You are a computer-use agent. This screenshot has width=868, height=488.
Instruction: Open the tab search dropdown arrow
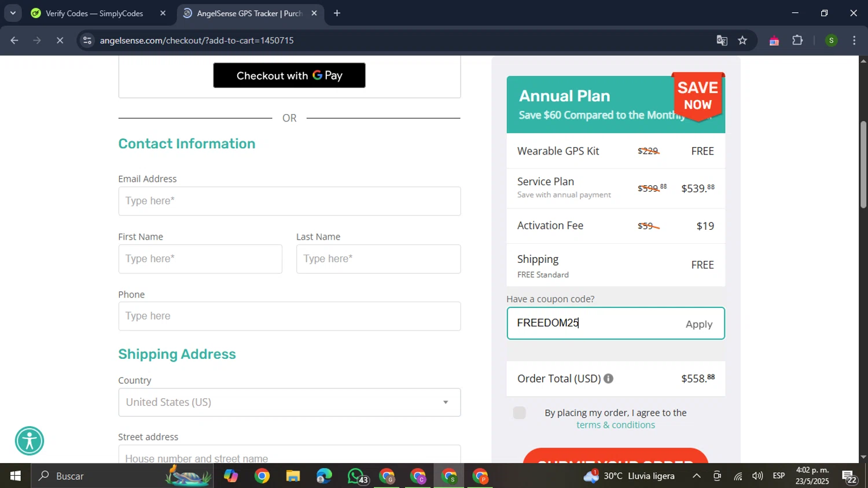pyautogui.click(x=13, y=13)
